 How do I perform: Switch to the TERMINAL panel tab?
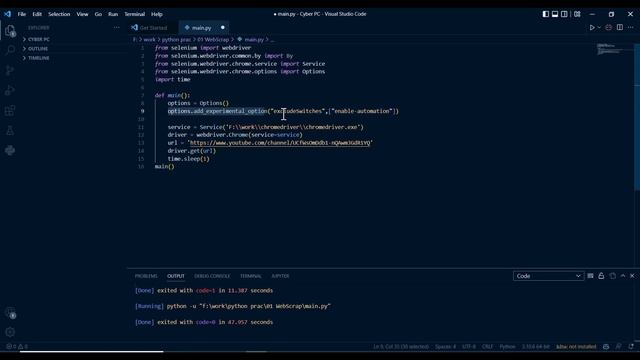251,276
